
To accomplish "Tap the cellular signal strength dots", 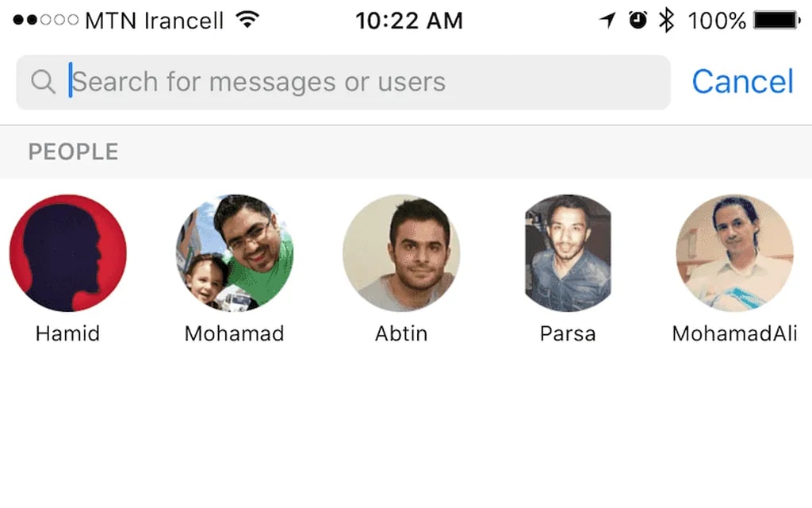I will point(46,21).
